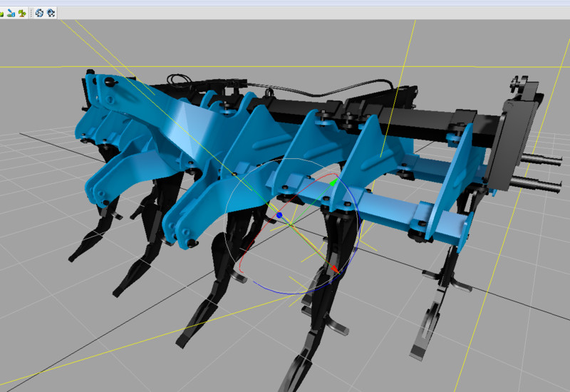Select the foliage paint plant tool
Viewport: 570px width, 392px height.
(x=24, y=12)
